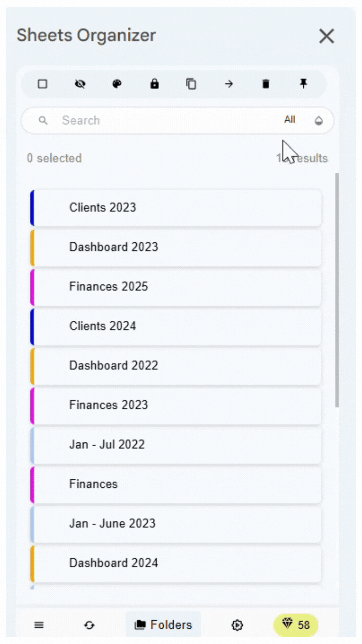
Task: Pin sheets using the pin icon
Action: coord(303,84)
